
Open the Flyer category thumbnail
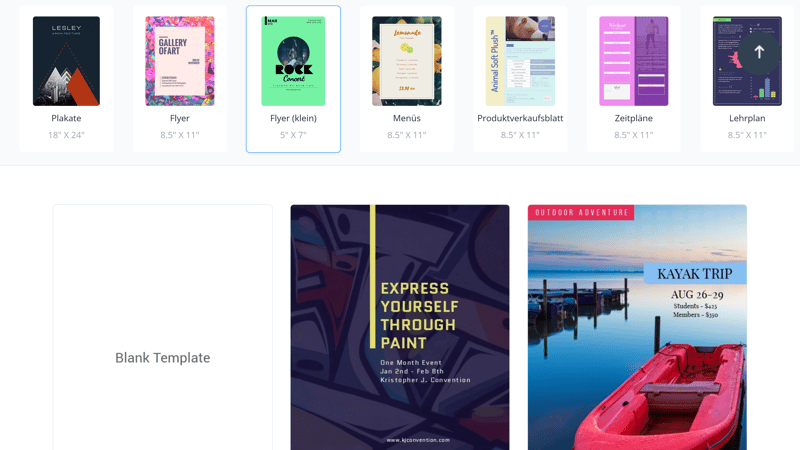(x=180, y=61)
